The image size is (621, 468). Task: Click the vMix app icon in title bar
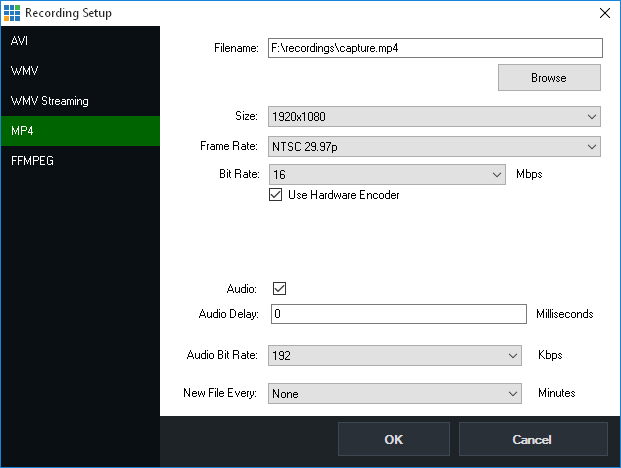(12, 13)
